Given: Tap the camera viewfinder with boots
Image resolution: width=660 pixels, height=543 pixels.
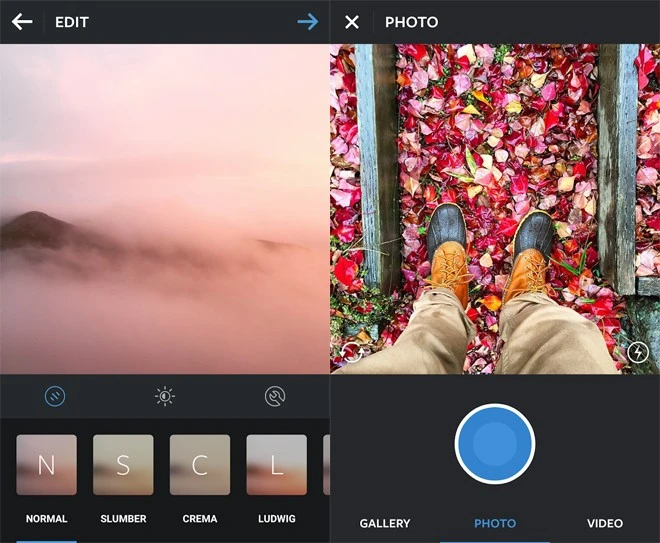Looking at the screenshot, I should (x=495, y=209).
